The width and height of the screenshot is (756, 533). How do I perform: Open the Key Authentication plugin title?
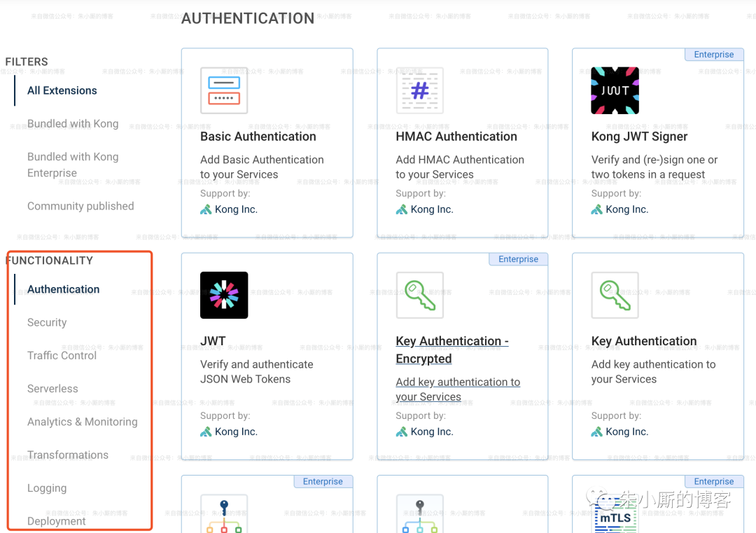(x=644, y=341)
